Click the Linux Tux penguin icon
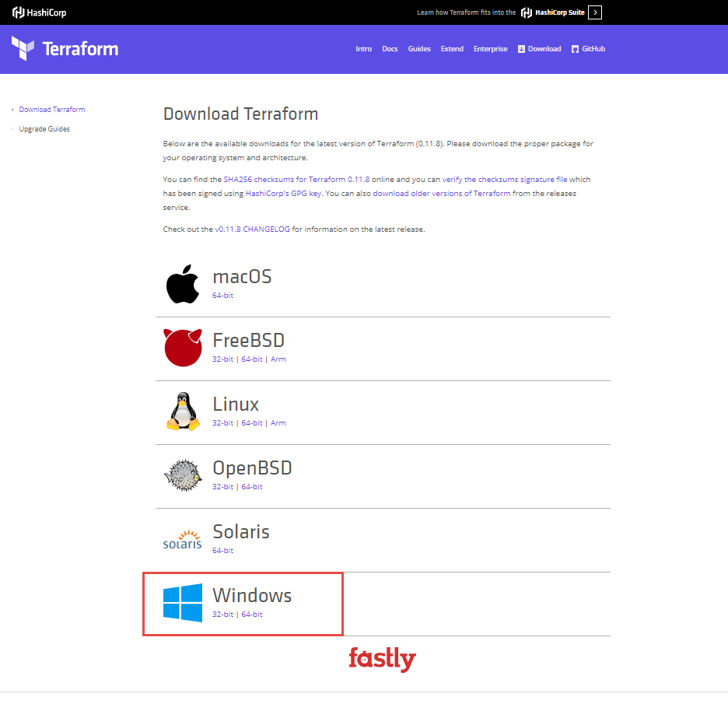 click(183, 411)
